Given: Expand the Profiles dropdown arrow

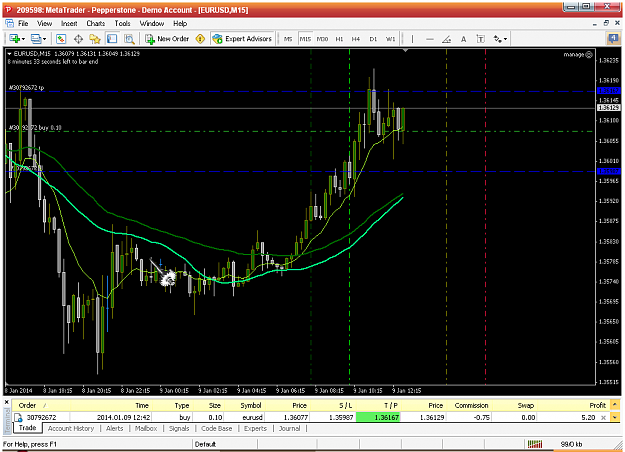Looking at the screenshot, I should 44,39.
